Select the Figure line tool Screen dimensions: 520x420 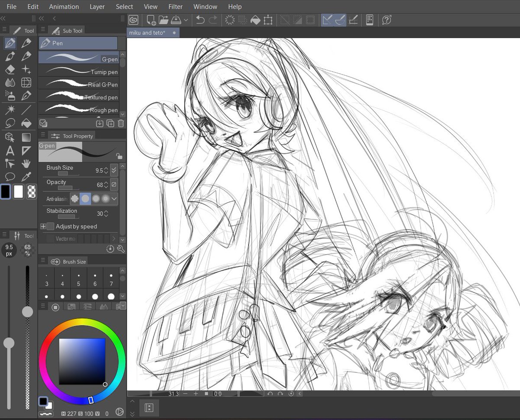tap(26, 110)
